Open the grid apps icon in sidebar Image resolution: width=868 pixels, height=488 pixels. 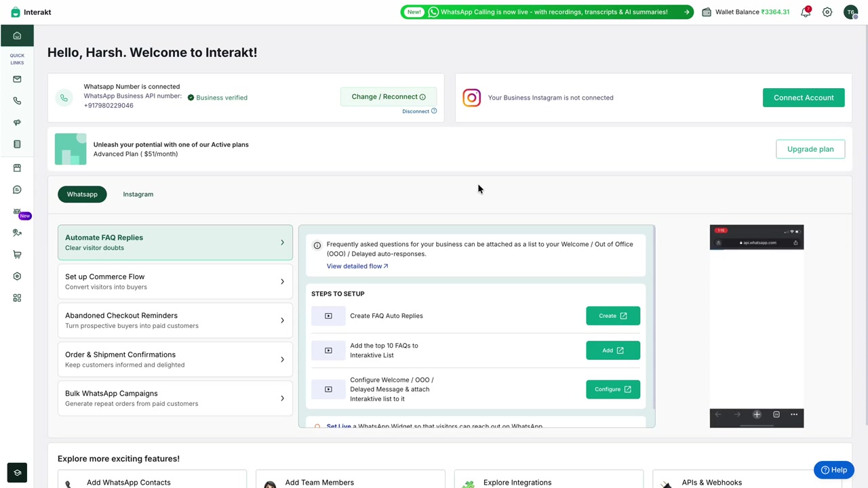click(x=17, y=298)
